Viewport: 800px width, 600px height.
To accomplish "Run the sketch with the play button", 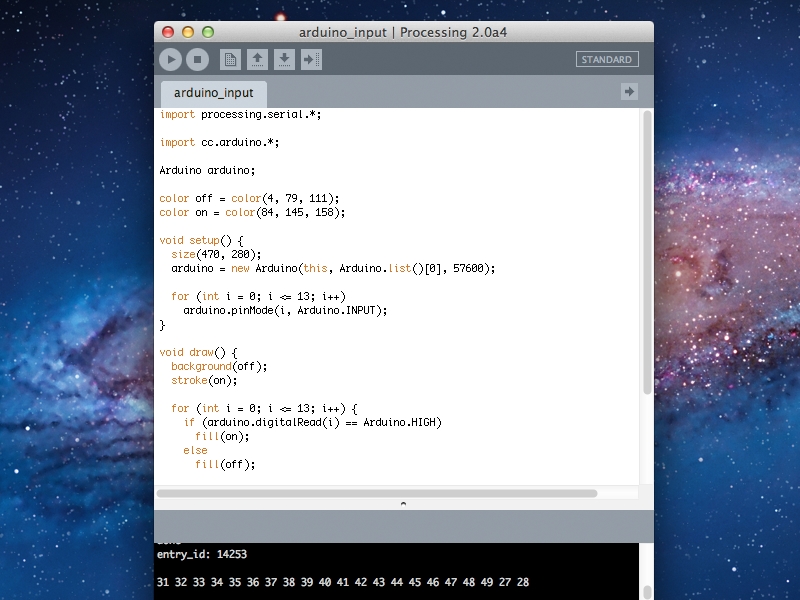I will coord(171,60).
